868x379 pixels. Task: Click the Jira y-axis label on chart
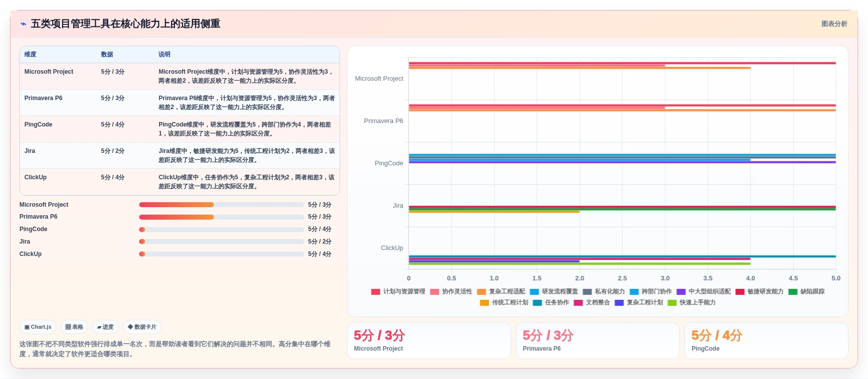tap(398, 206)
